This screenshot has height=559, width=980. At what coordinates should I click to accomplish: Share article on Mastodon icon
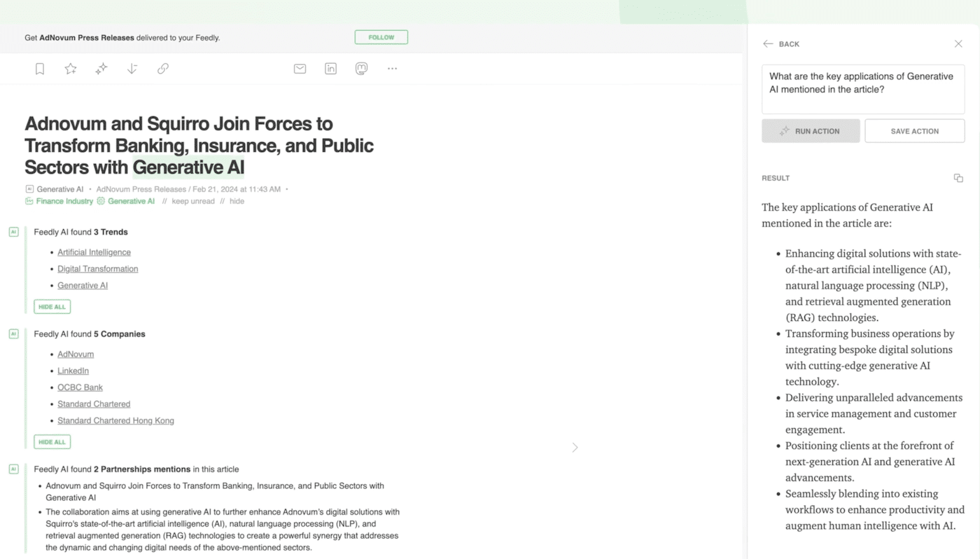click(361, 69)
